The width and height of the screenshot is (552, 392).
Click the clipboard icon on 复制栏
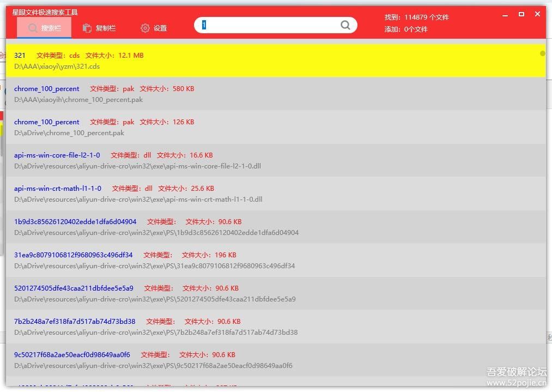[87, 28]
